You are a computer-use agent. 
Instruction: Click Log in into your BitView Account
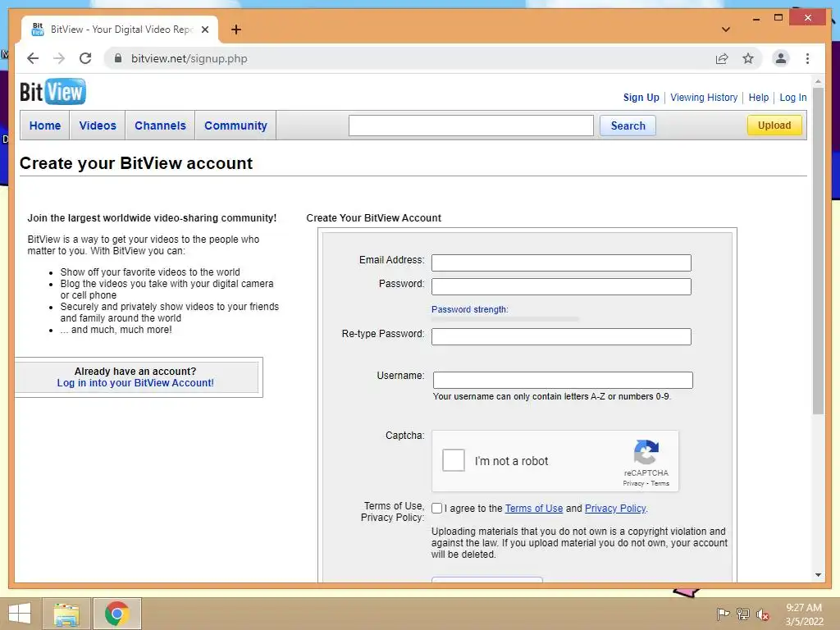point(135,383)
